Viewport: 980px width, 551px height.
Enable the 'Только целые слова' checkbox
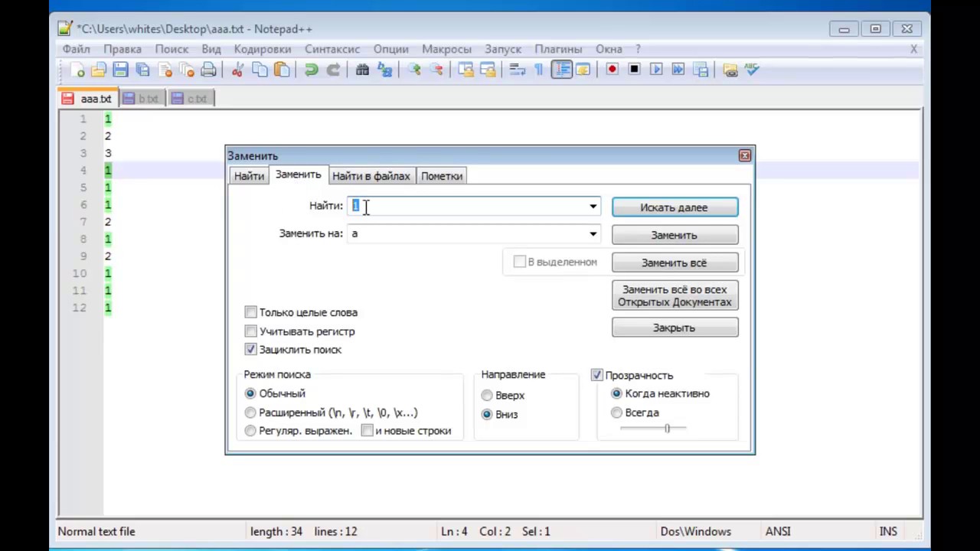click(250, 312)
